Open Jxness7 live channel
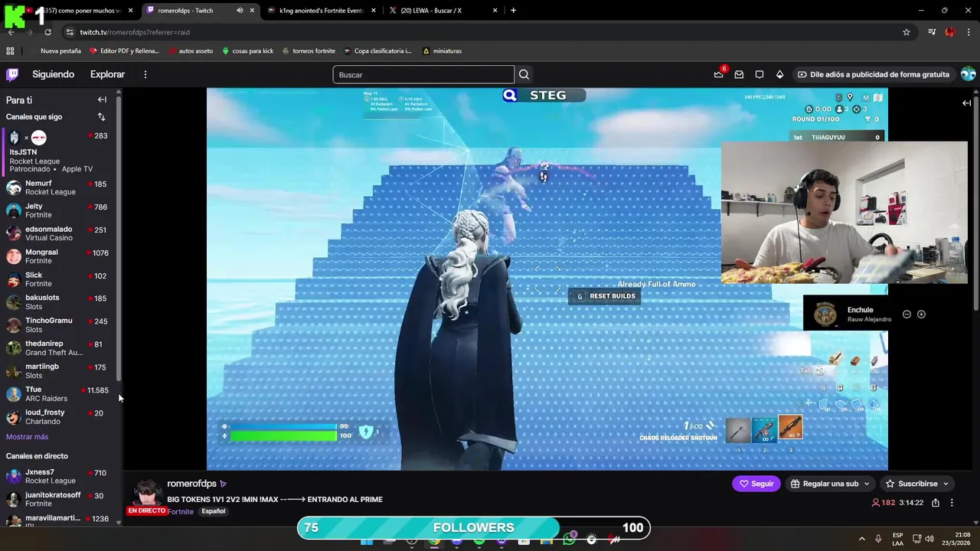Image resolution: width=980 pixels, height=551 pixels. (58, 476)
